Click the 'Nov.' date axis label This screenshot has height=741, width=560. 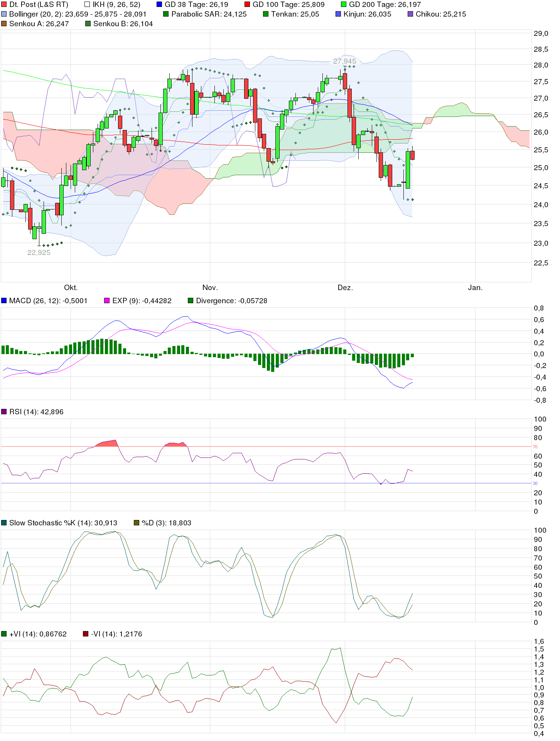pos(210,287)
